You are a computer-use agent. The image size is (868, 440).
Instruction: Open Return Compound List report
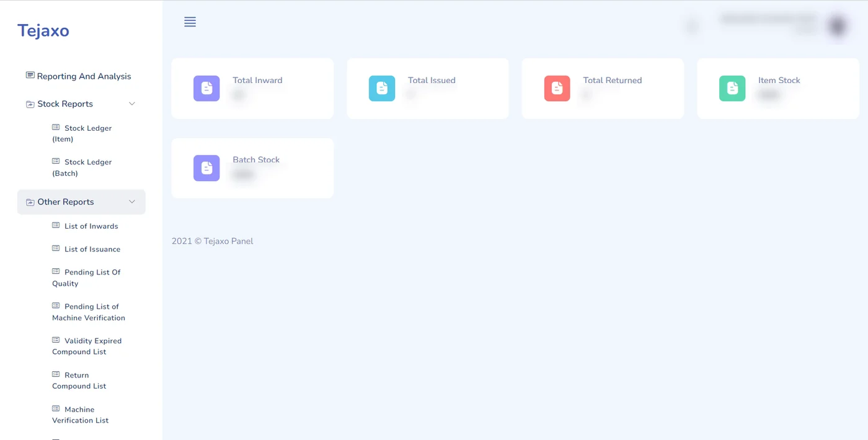[x=79, y=381]
